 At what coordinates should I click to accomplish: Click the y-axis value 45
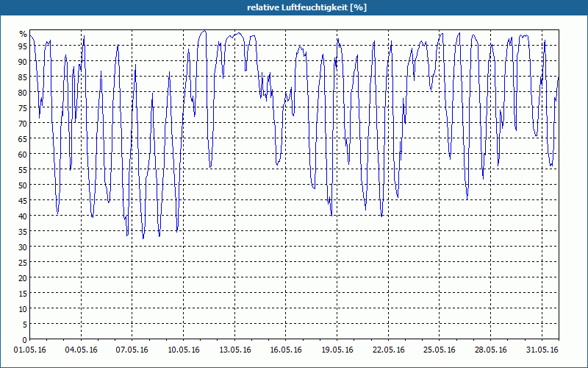(x=23, y=200)
